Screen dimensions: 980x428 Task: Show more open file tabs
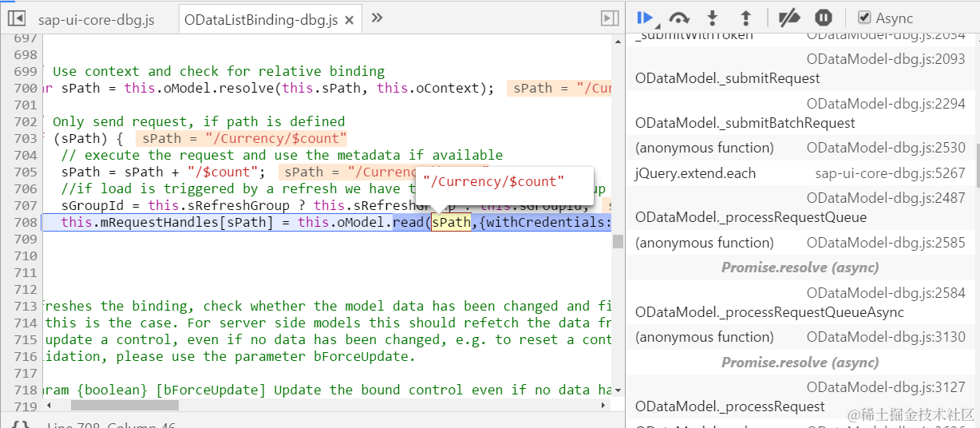click(x=377, y=18)
